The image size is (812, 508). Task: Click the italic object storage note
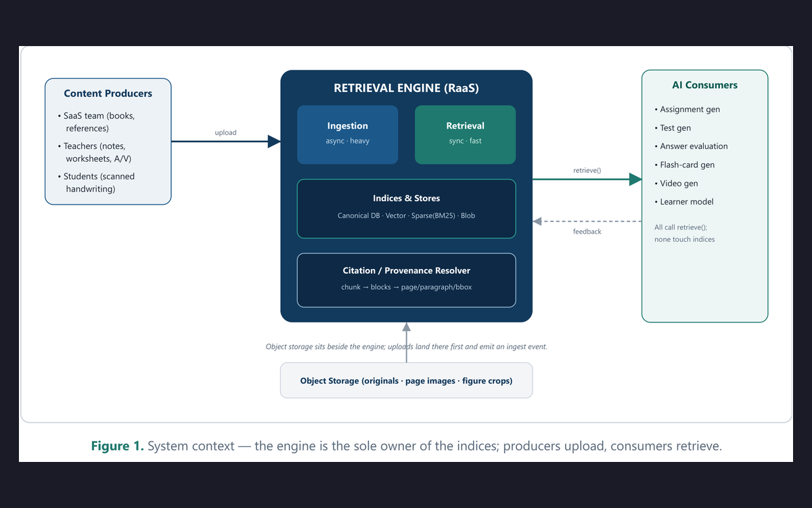[407, 347]
